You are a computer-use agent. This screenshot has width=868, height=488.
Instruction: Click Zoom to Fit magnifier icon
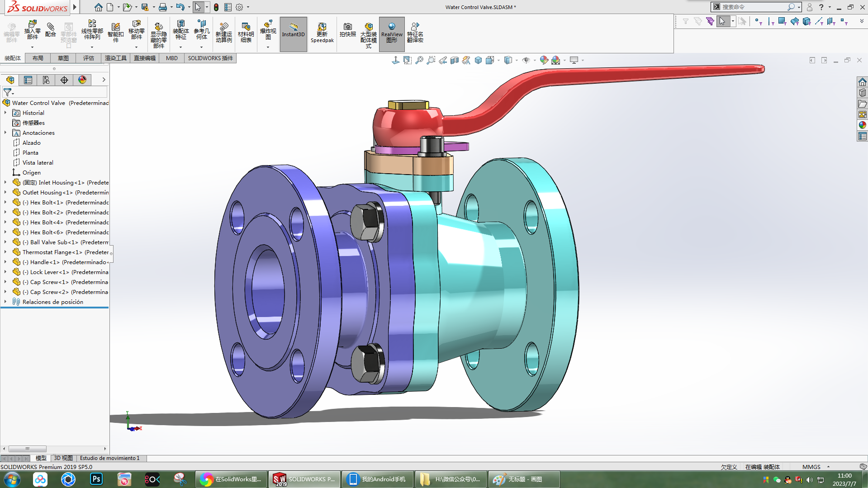pyautogui.click(x=419, y=60)
